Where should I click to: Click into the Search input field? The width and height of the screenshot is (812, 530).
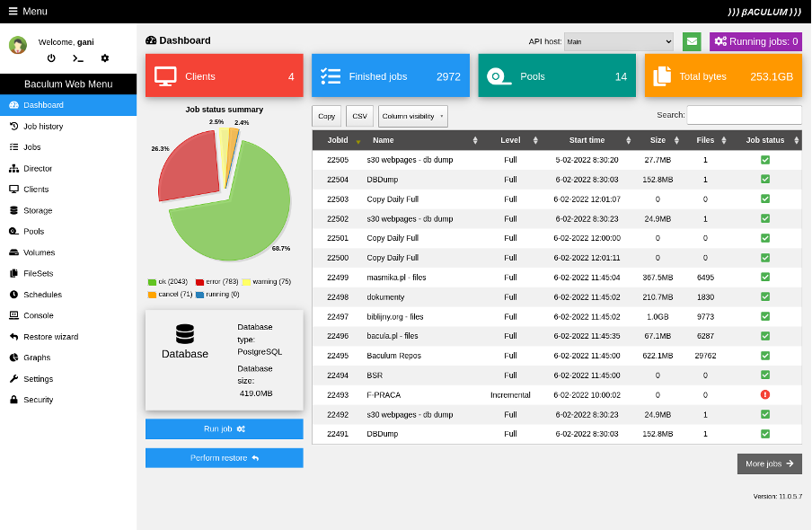pyautogui.click(x=744, y=115)
